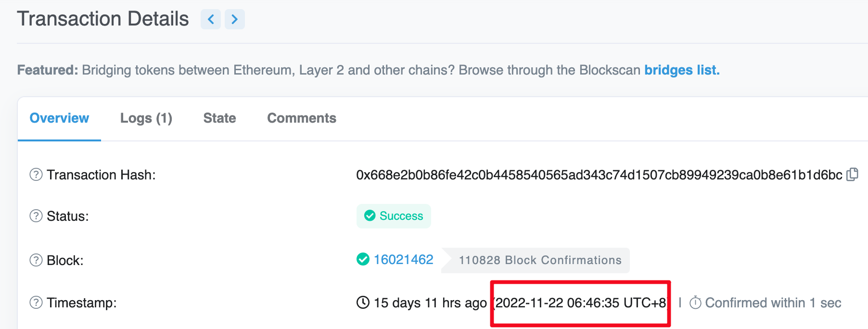868x329 pixels.
Task: Click help icon beside Timestamp label
Action: click(x=36, y=303)
